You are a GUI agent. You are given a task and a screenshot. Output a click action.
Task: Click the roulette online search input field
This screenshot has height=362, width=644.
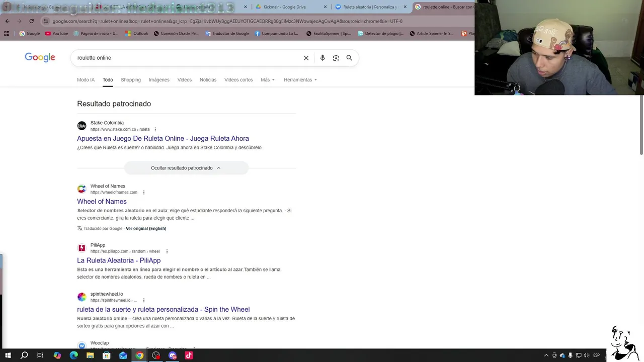(186, 58)
